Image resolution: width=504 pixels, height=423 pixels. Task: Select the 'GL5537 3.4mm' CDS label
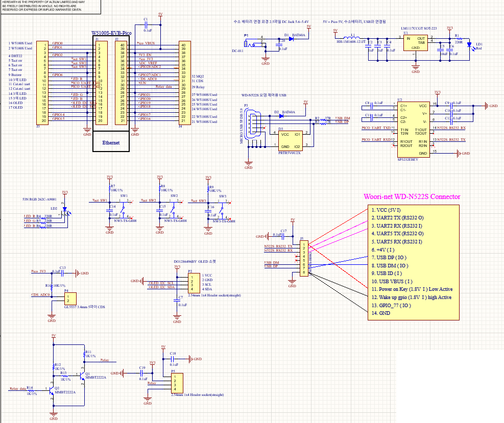click(x=85, y=307)
